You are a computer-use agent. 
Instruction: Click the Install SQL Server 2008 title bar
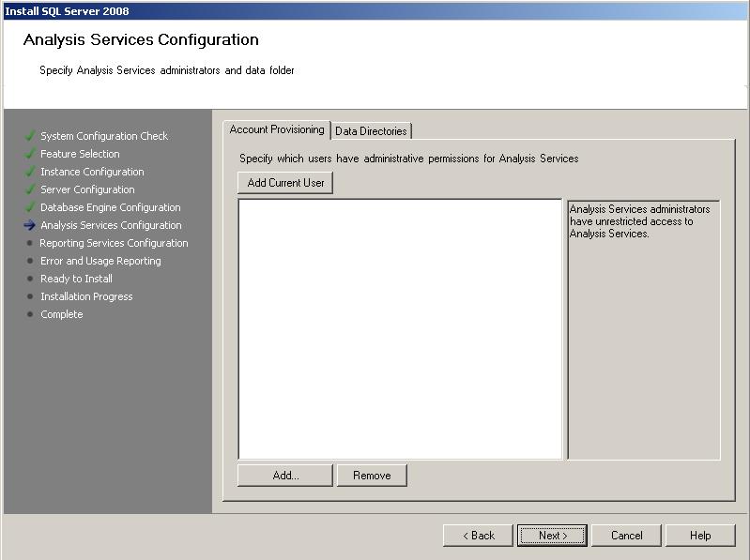[375, 11]
